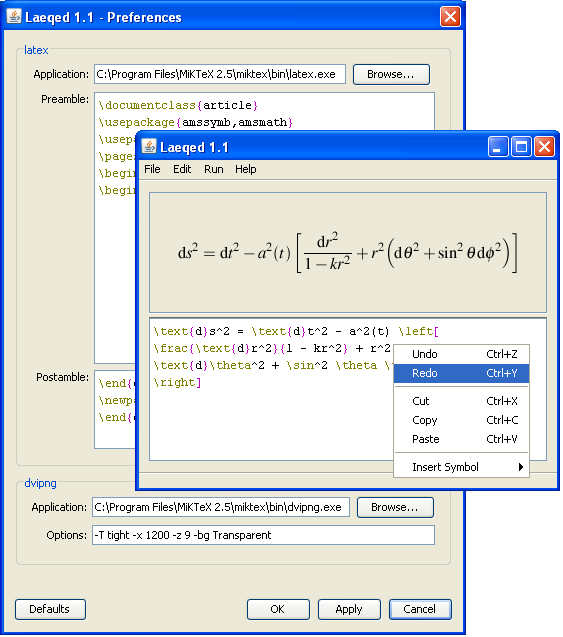Choose Cut from the context menu
This screenshot has width=563, height=637.
461,401
